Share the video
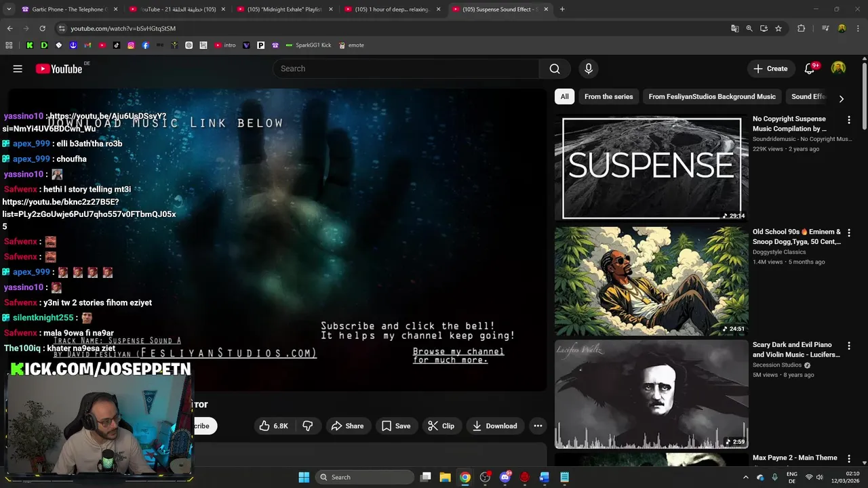 click(x=348, y=426)
